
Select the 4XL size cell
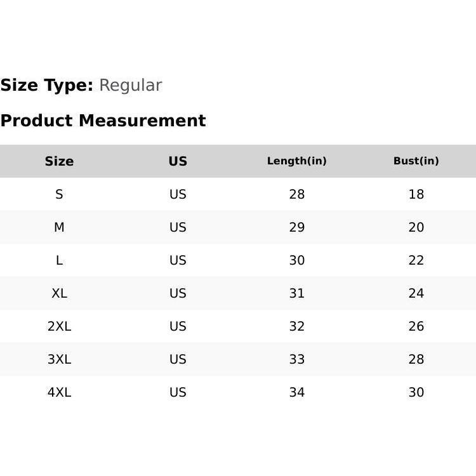click(59, 392)
